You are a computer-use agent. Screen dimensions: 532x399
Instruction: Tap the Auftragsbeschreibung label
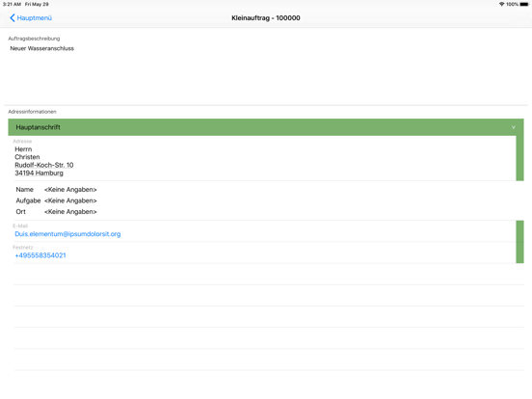(x=34, y=39)
